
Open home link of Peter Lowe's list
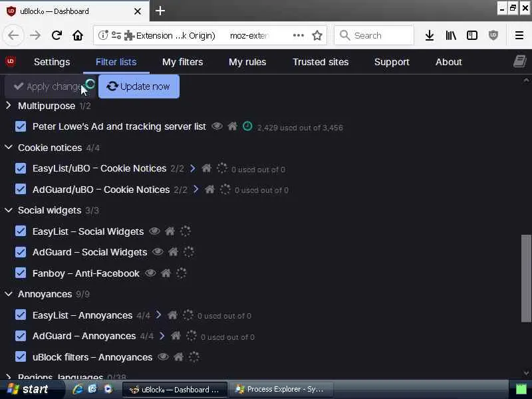tap(232, 126)
